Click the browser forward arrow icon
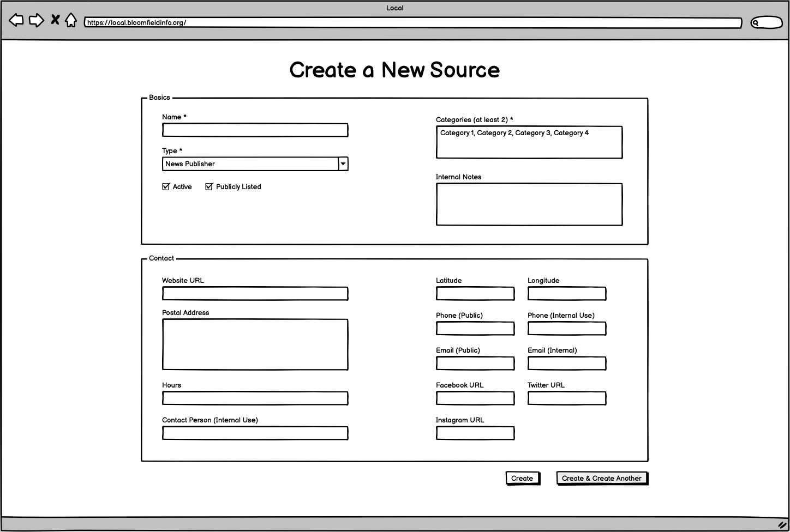Image resolution: width=790 pixels, height=532 pixels. pyautogui.click(x=36, y=21)
